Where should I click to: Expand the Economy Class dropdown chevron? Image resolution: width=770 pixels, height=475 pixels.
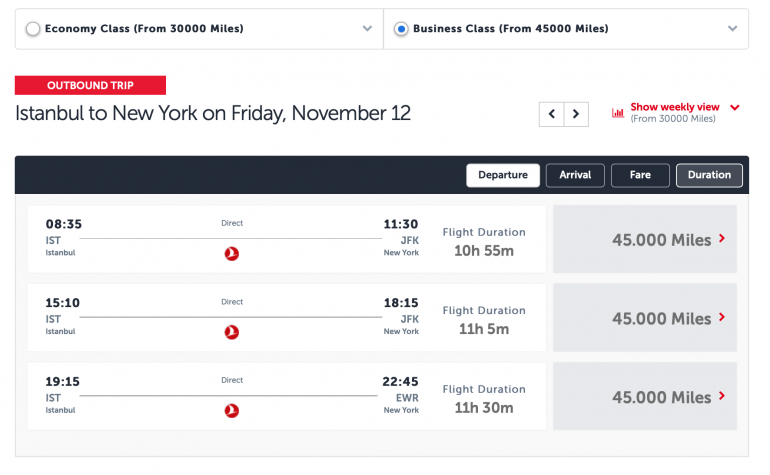[x=367, y=29]
